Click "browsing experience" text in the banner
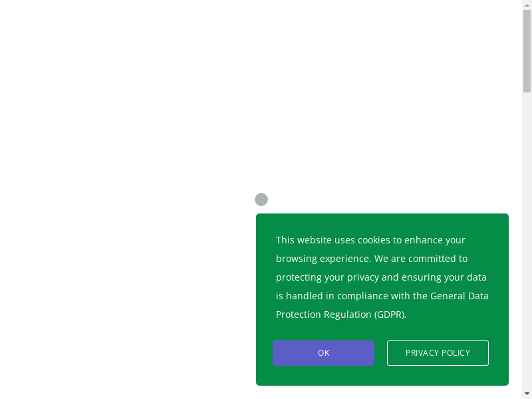 (x=322, y=259)
